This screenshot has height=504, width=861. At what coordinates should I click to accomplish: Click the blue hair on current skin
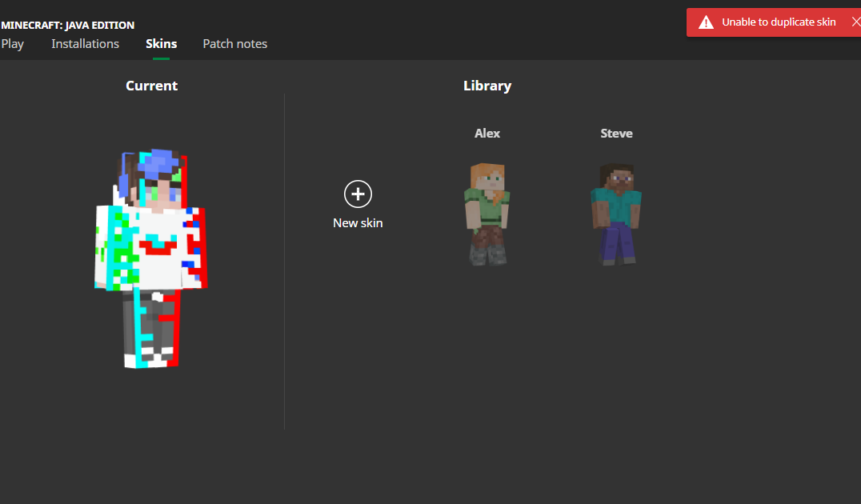[x=156, y=162]
